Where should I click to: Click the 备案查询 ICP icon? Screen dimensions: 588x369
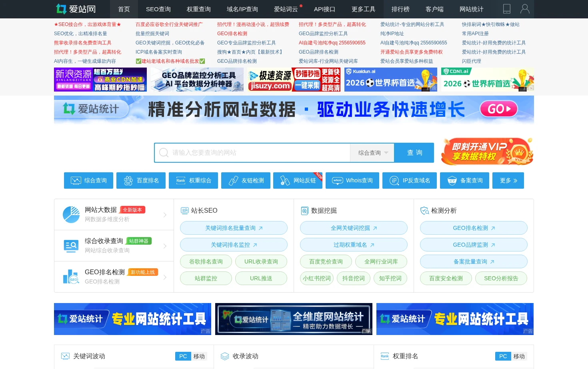point(452,181)
